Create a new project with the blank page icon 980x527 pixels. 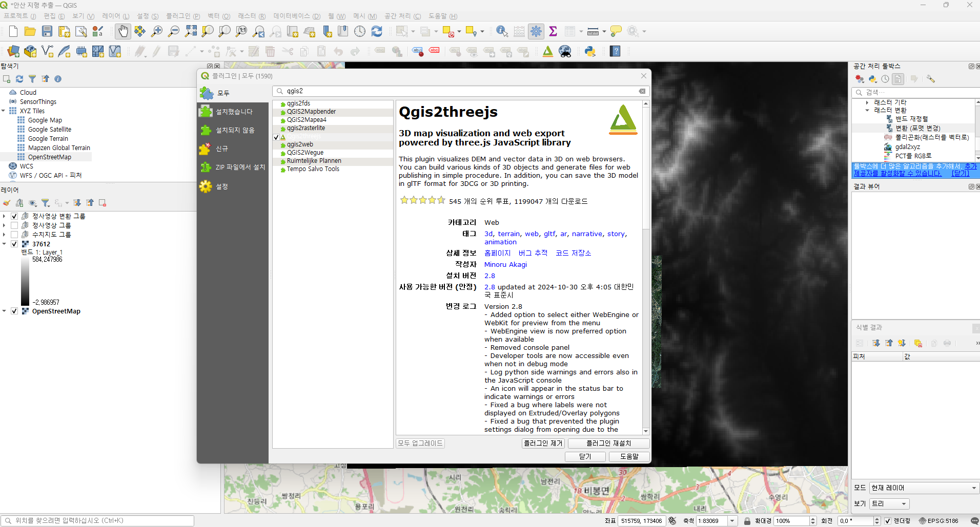pos(13,32)
